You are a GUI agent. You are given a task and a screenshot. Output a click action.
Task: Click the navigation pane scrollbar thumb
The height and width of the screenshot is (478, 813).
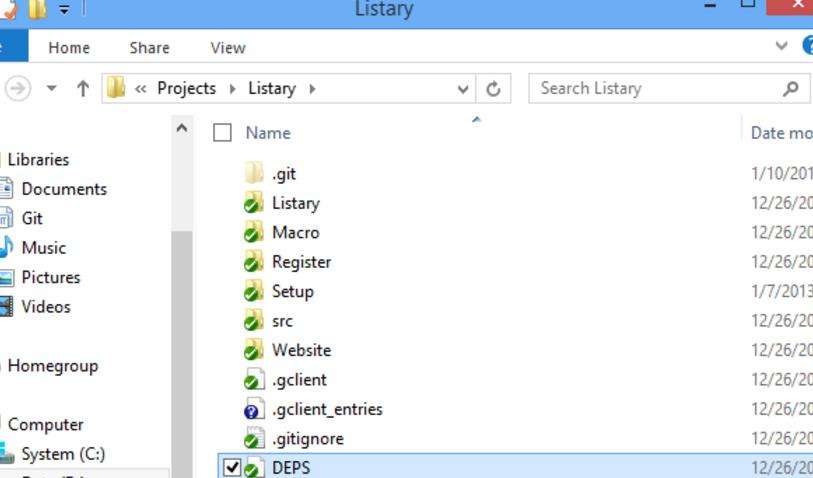[182, 353]
